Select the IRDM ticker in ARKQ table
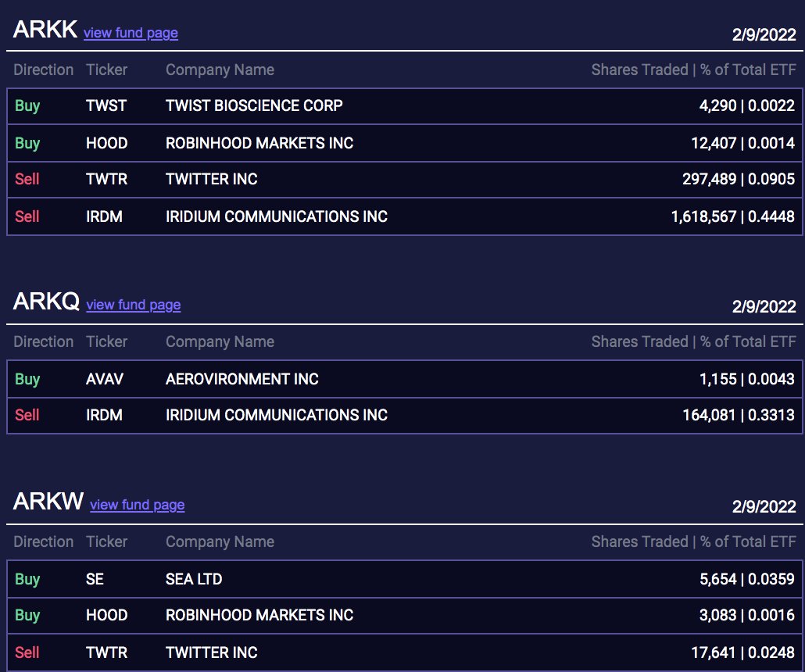805x672 pixels. [104, 416]
